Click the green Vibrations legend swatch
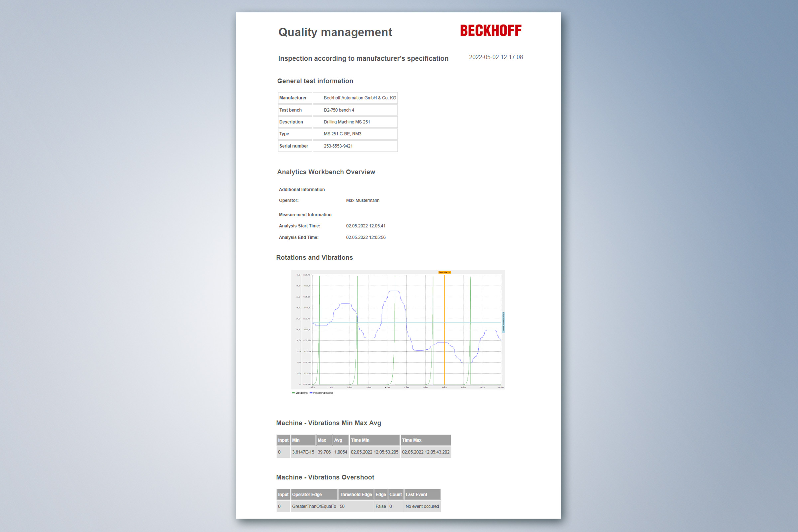798x532 pixels. click(x=293, y=393)
